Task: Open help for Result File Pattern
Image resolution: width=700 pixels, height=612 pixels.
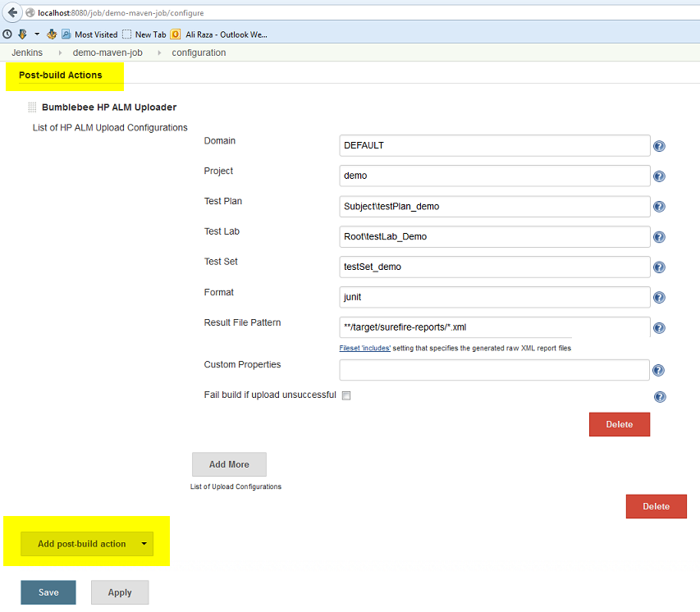Action: click(x=659, y=327)
